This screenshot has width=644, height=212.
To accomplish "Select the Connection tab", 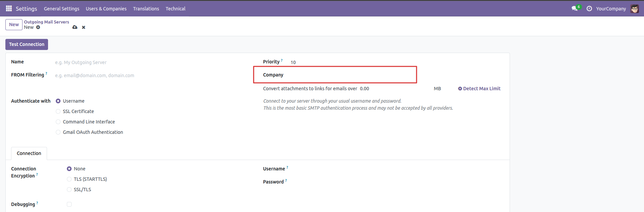I will pos(29,153).
